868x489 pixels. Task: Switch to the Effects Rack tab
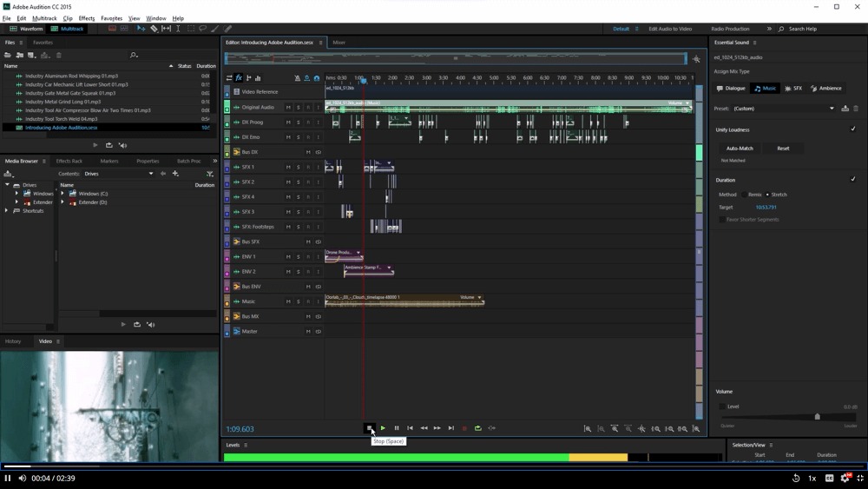click(x=69, y=162)
